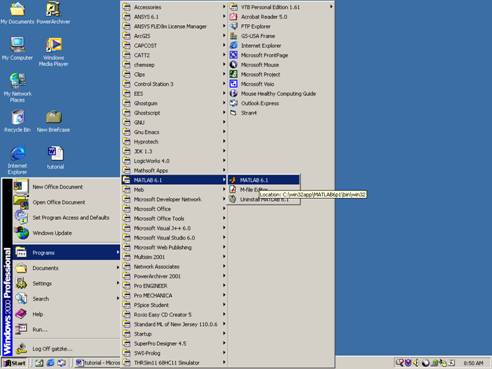Select GS-USA Frame program entry
This screenshot has width=492, height=369.
pyautogui.click(x=281, y=36)
